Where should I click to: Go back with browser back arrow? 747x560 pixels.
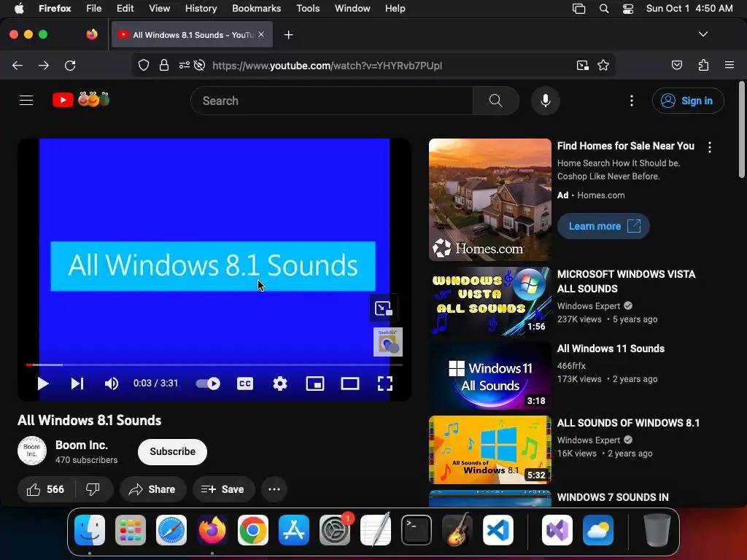click(x=18, y=66)
